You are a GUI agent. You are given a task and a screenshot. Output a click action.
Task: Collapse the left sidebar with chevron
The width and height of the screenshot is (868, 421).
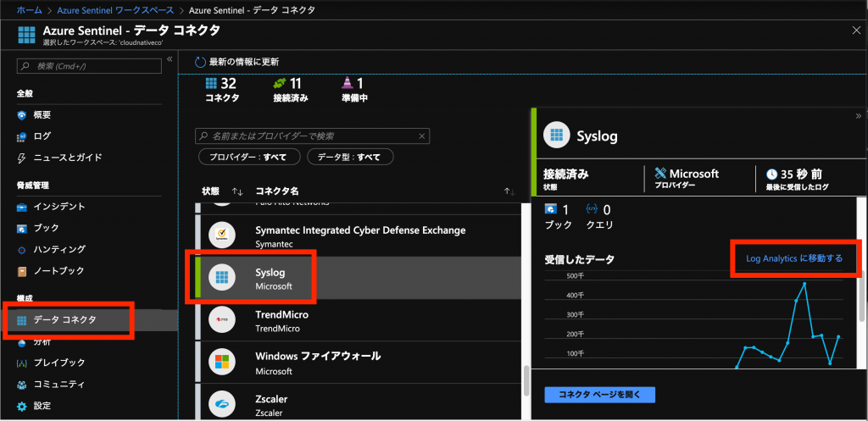pos(170,58)
